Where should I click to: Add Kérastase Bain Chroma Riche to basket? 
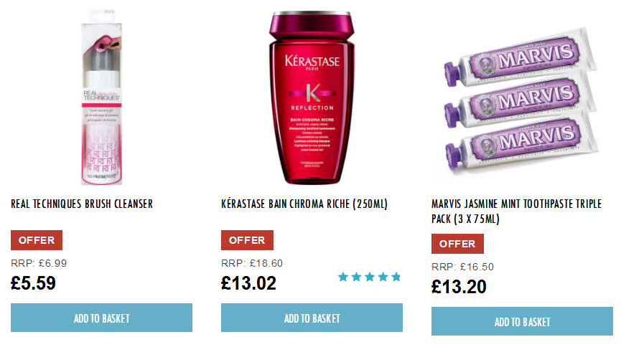(x=312, y=318)
